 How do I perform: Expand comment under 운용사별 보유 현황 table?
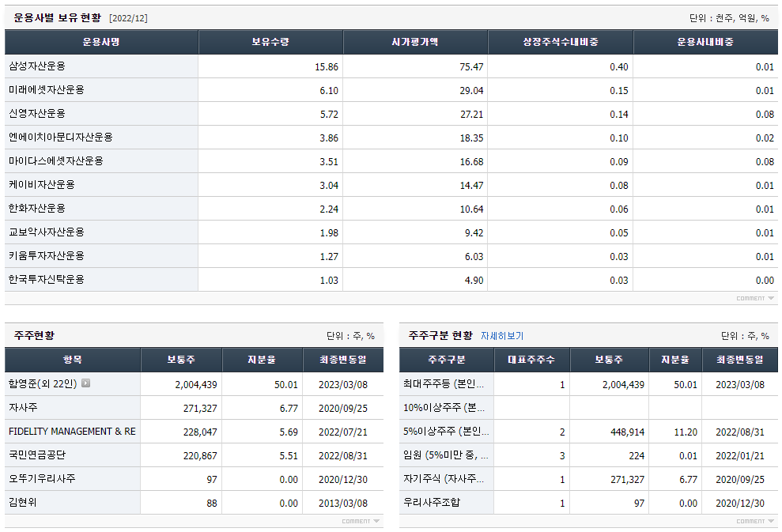tap(755, 298)
